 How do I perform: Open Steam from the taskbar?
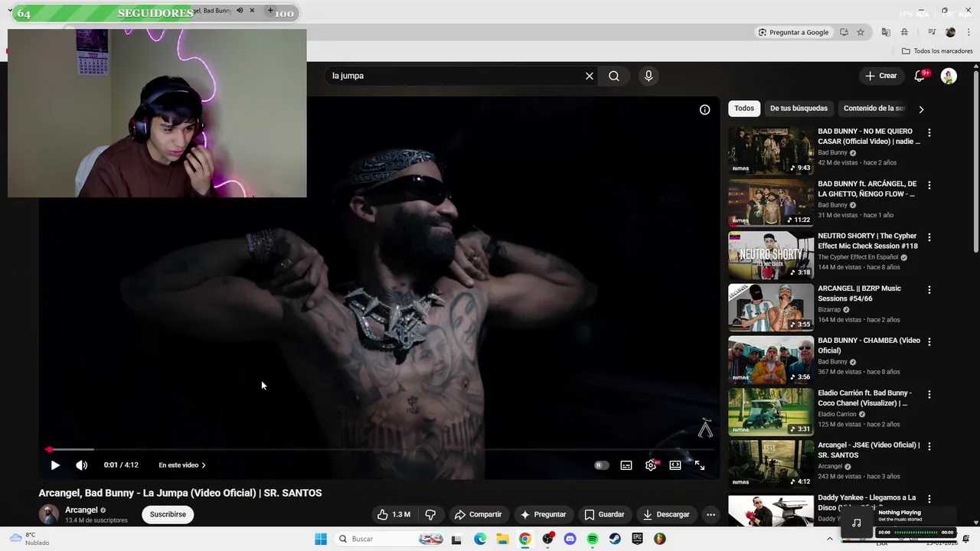pos(615,539)
